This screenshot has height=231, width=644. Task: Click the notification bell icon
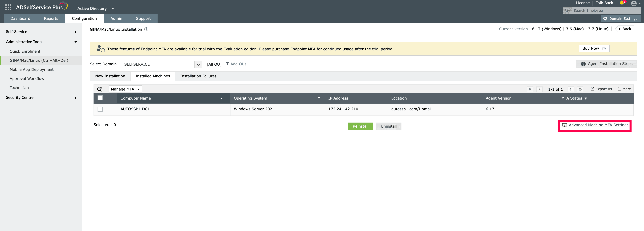tap(622, 3)
